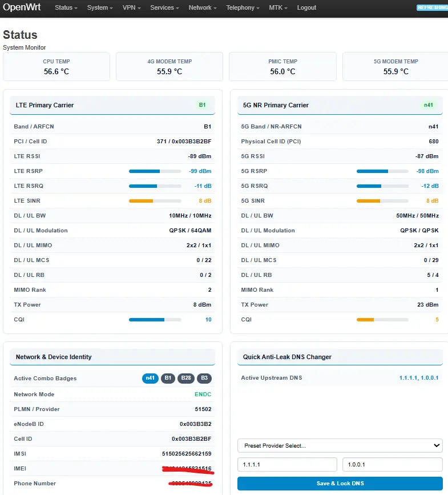Click the REFRESHING status badge
This screenshot has width=448, height=495.
click(x=432, y=7)
